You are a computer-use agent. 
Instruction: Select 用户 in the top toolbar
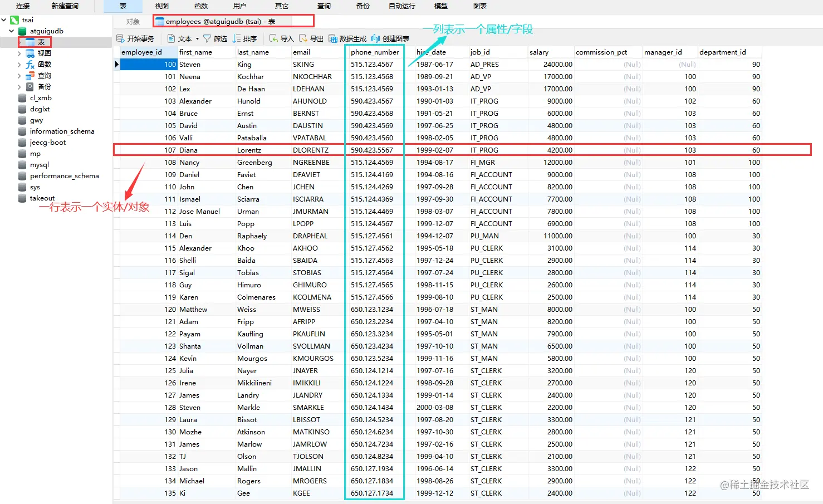point(240,6)
